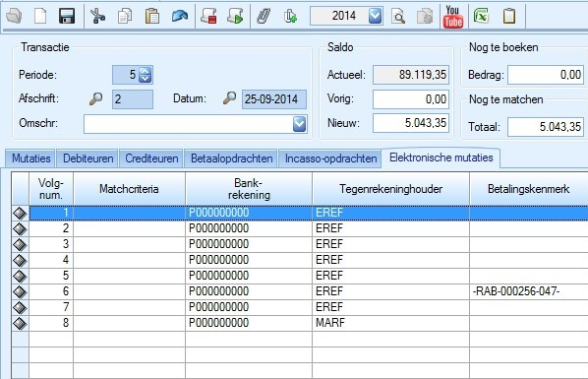
Task: Open folder icon in toolbar
Action: click(14, 16)
